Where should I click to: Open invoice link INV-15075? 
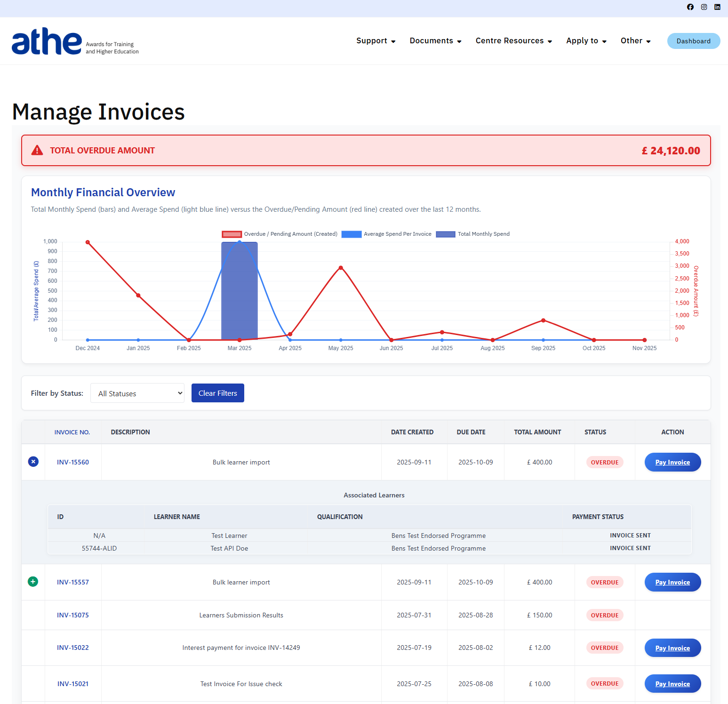coord(73,615)
